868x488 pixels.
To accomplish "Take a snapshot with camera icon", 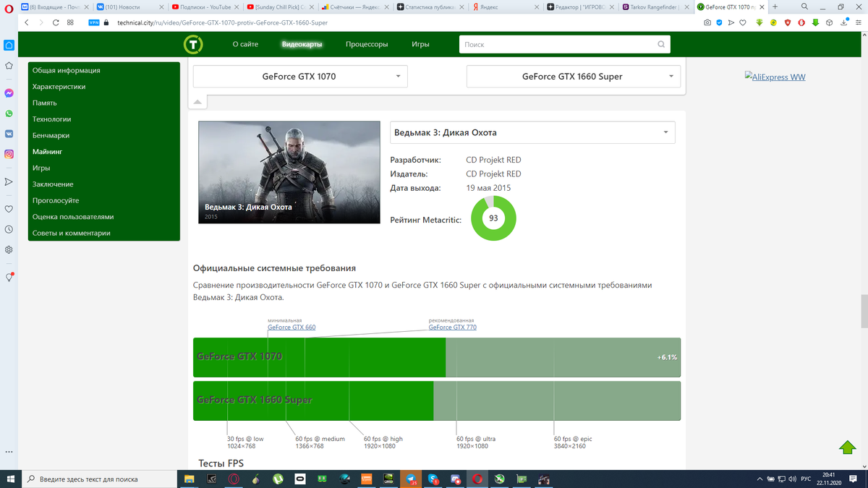I will pyautogui.click(x=707, y=22).
